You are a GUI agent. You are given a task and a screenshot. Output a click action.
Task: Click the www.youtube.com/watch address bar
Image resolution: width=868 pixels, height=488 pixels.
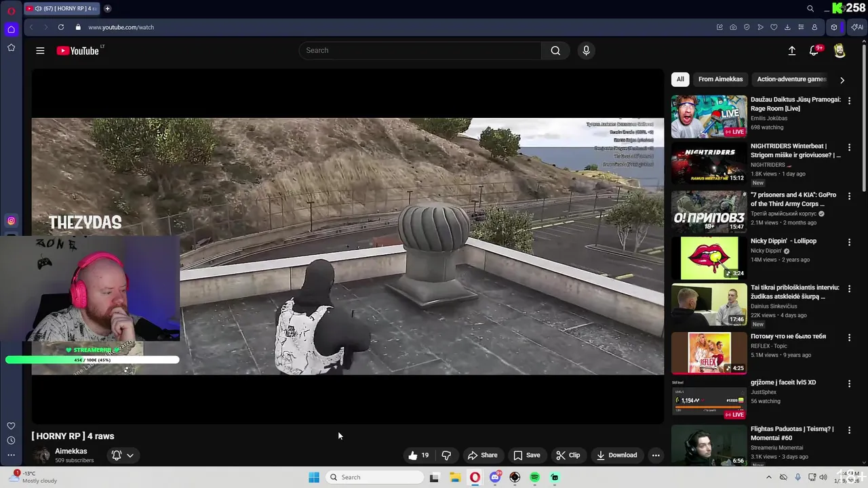pos(121,27)
